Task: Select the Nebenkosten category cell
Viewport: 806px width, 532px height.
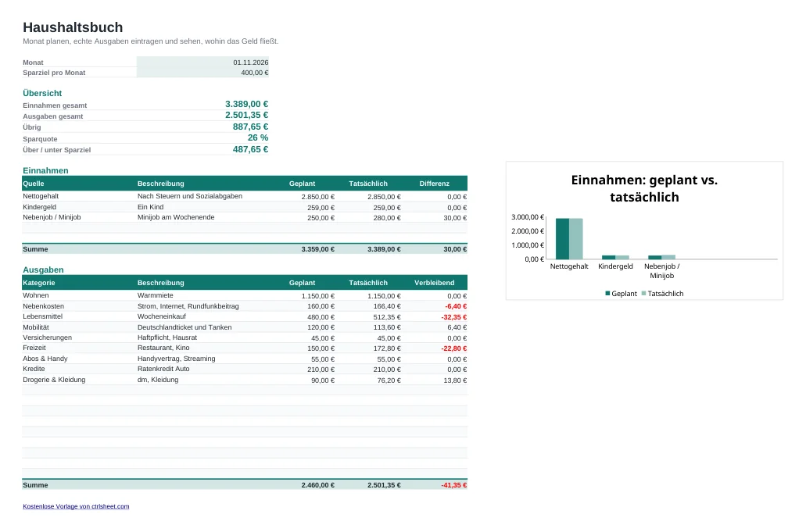Action: (79, 306)
